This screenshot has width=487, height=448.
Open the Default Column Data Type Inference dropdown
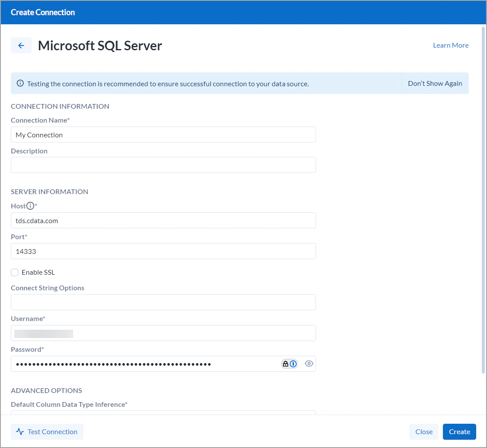click(x=163, y=415)
